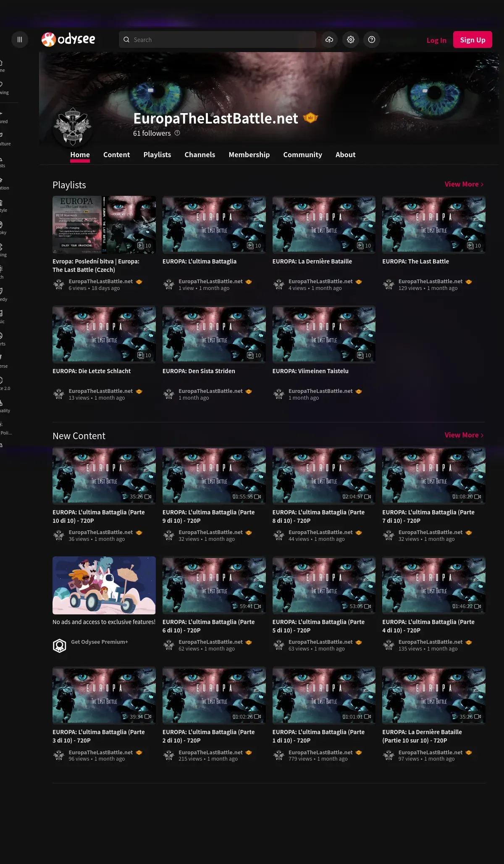Click channel avatar under Parte 4 di 10 video
This screenshot has width=504, height=864.
click(389, 645)
